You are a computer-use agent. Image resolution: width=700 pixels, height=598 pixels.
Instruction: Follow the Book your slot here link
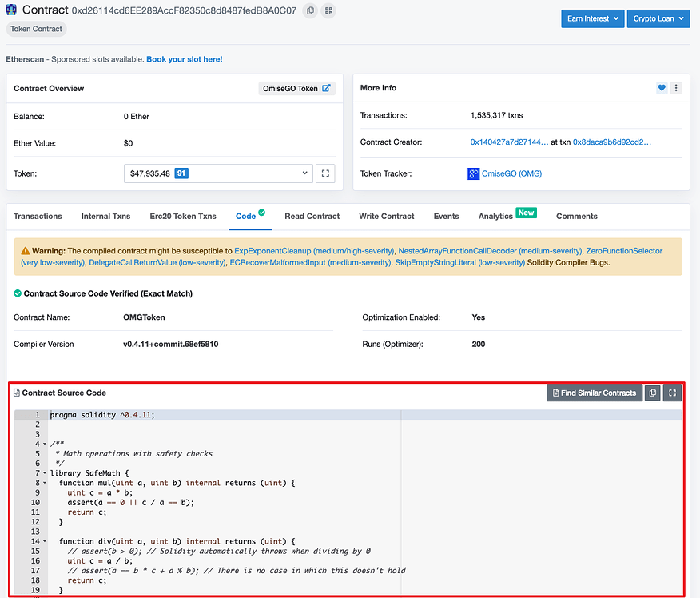click(184, 59)
